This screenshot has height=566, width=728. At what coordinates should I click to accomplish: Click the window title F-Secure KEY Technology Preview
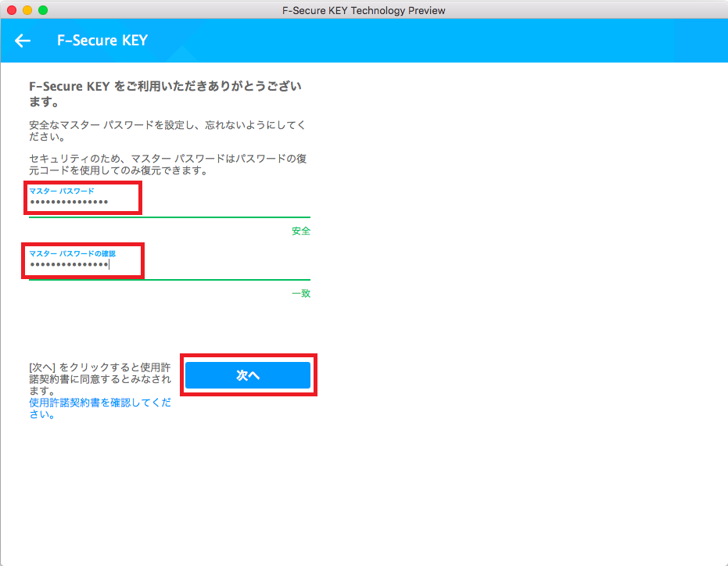(364, 10)
